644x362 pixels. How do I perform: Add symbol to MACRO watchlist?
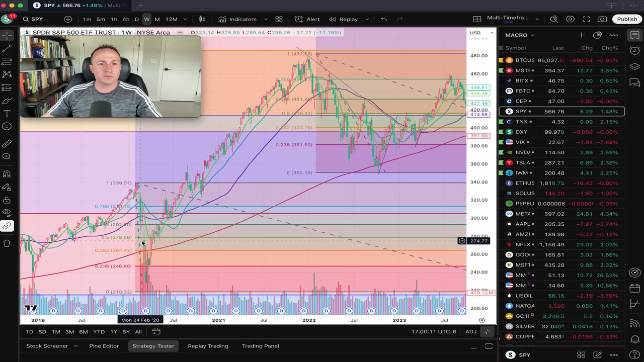581,35
